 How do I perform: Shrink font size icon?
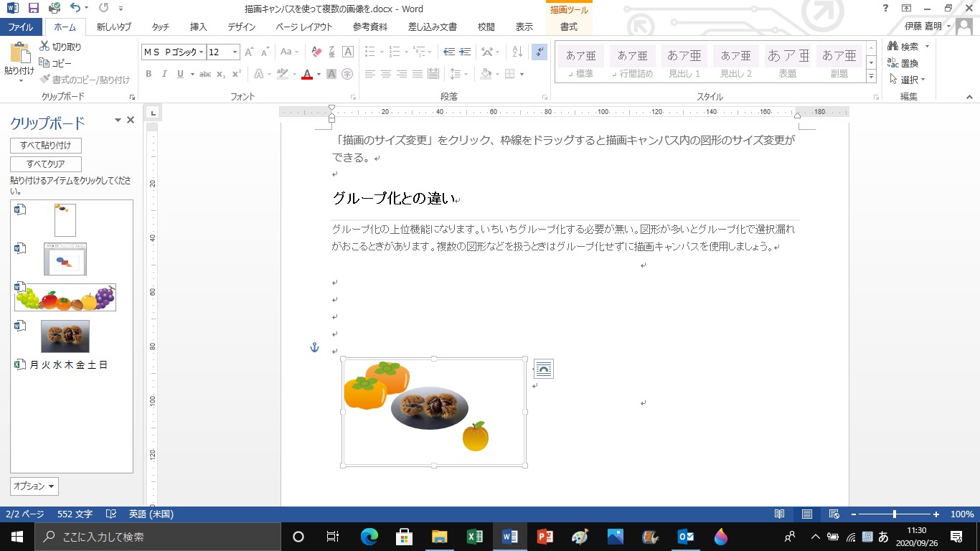click(265, 52)
